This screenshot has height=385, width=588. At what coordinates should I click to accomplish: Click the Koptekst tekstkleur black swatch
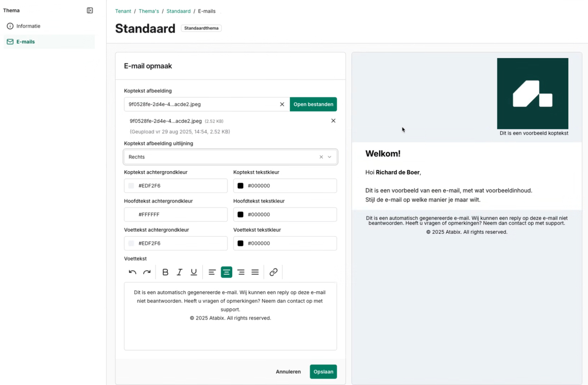coord(240,186)
